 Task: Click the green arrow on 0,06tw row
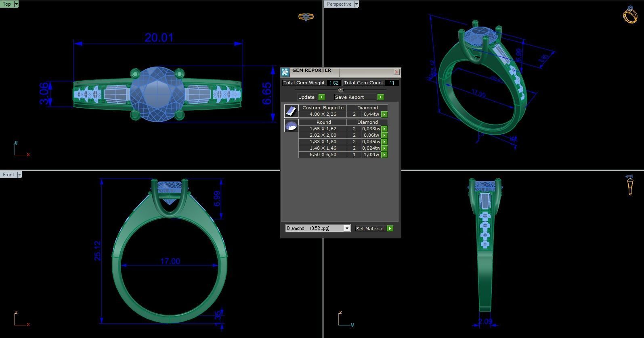[x=384, y=135]
